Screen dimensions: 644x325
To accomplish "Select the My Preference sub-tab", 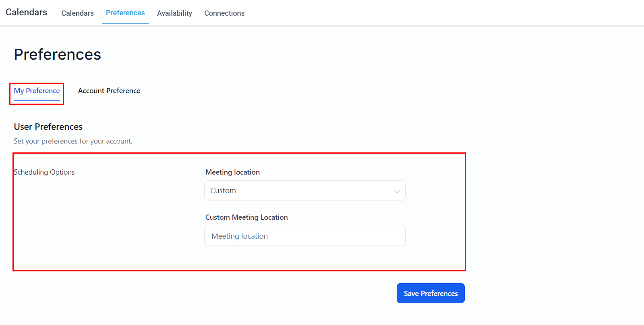I will [37, 91].
